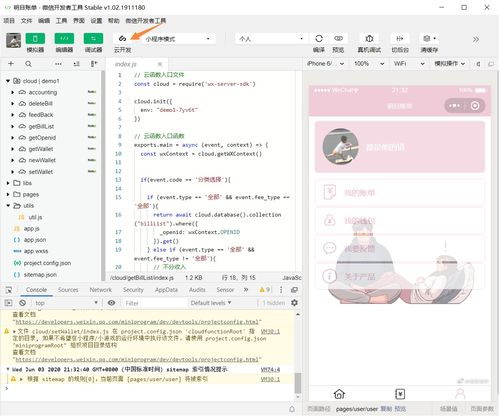Click the search icon in file explorer

[x=28, y=64]
